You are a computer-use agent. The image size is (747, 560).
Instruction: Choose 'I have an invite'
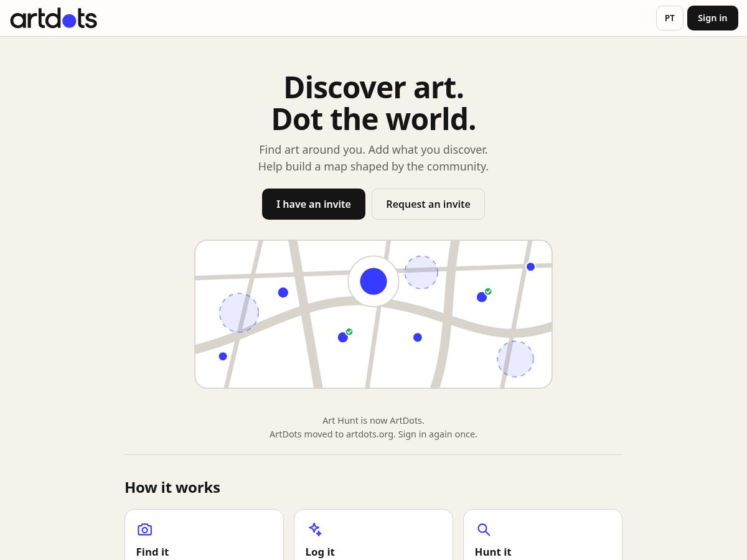point(314,204)
